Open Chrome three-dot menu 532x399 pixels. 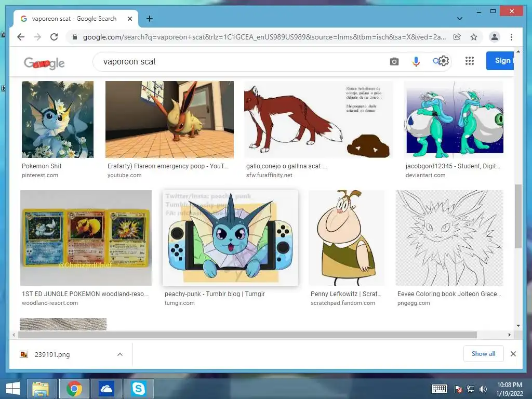tap(511, 37)
